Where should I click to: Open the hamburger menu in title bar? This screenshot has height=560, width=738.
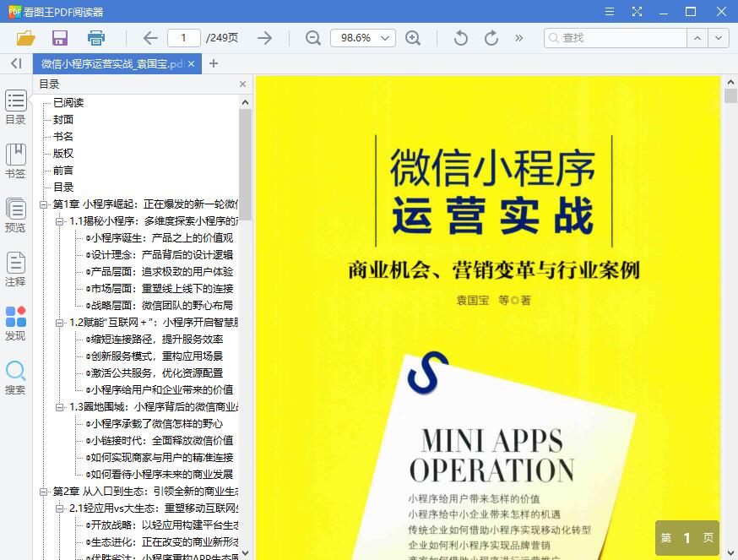point(610,11)
